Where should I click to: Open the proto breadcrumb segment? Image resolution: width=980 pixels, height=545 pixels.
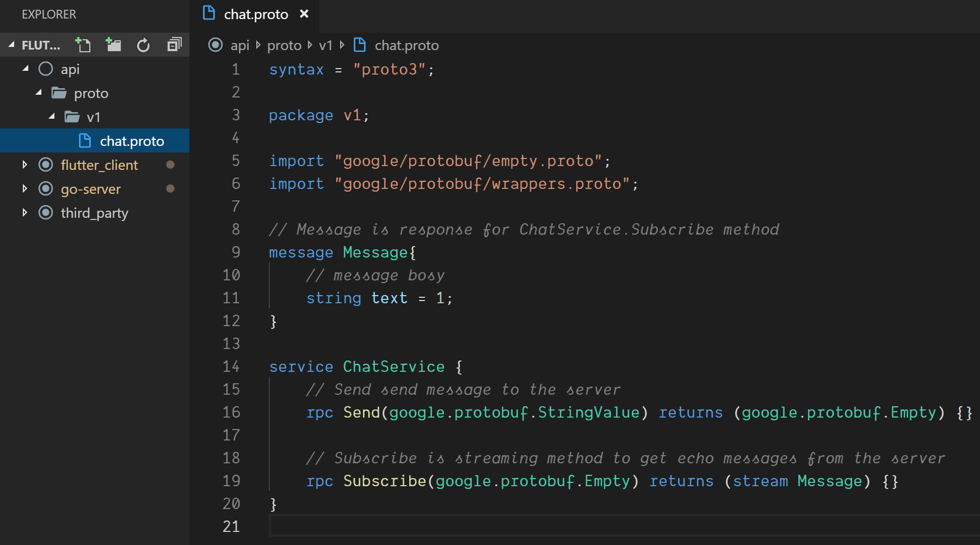tap(284, 45)
